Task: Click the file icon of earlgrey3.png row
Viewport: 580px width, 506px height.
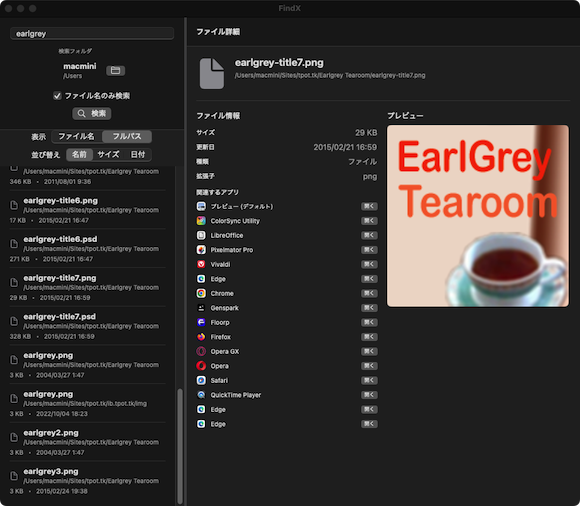Action: tap(14, 476)
